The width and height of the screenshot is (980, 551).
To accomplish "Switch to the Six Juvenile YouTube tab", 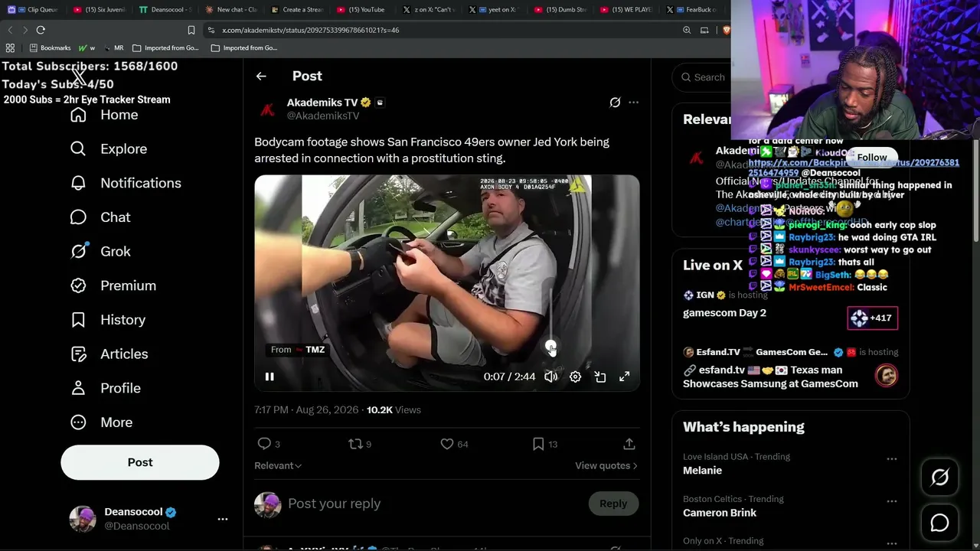I will 100,10.
